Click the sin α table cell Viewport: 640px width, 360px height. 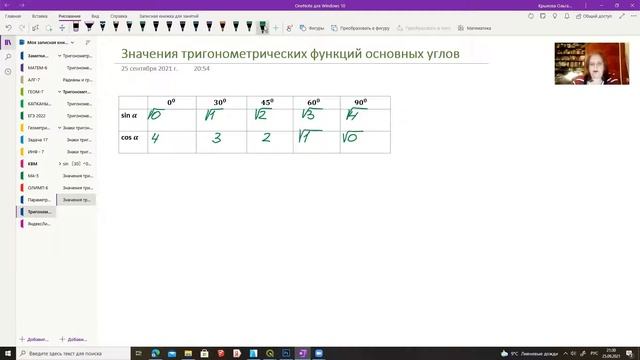[x=133, y=120]
